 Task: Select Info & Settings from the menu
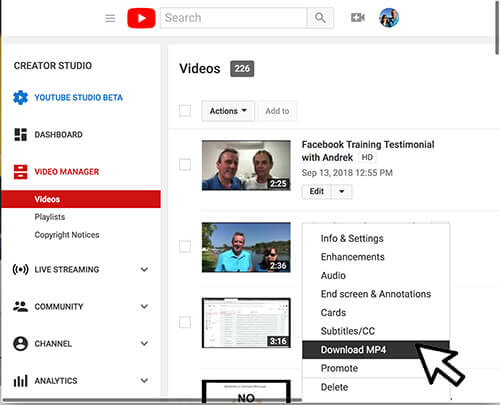(376, 238)
